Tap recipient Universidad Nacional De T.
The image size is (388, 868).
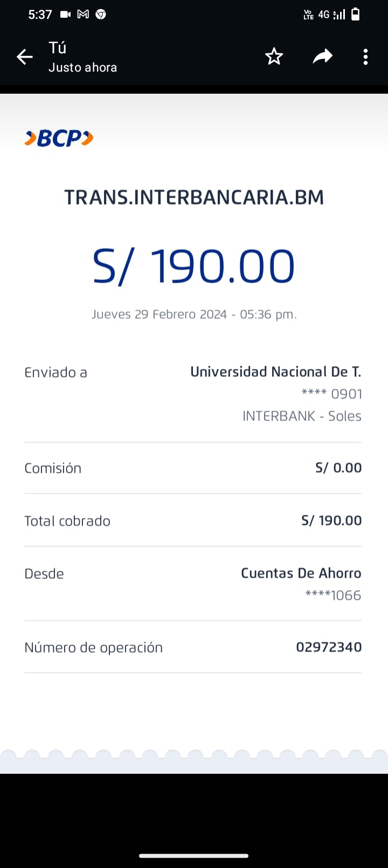pos(275,372)
